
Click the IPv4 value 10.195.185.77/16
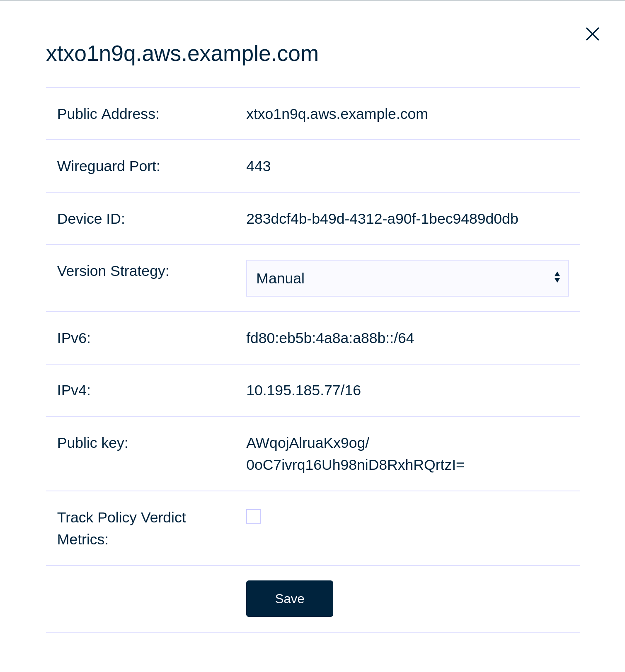pos(303,390)
